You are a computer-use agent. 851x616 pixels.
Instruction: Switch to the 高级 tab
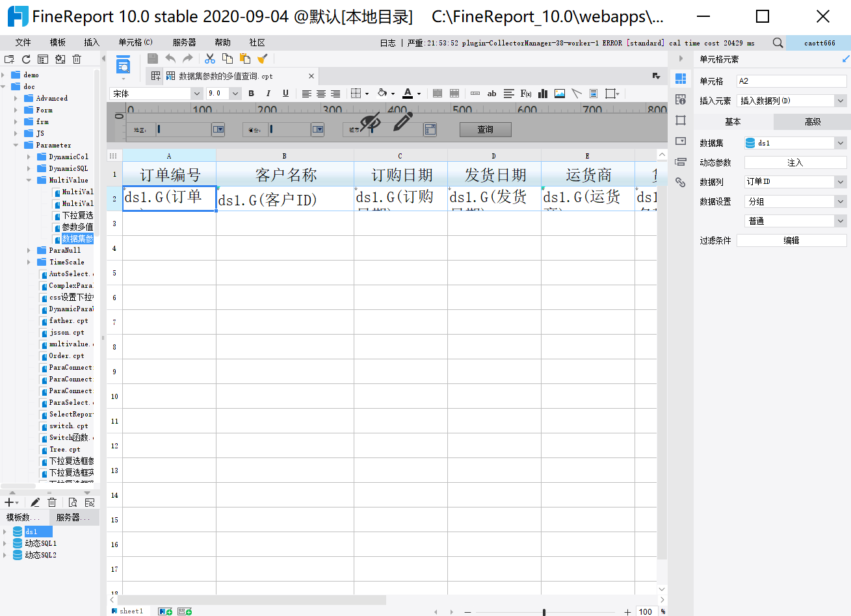pos(813,122)
